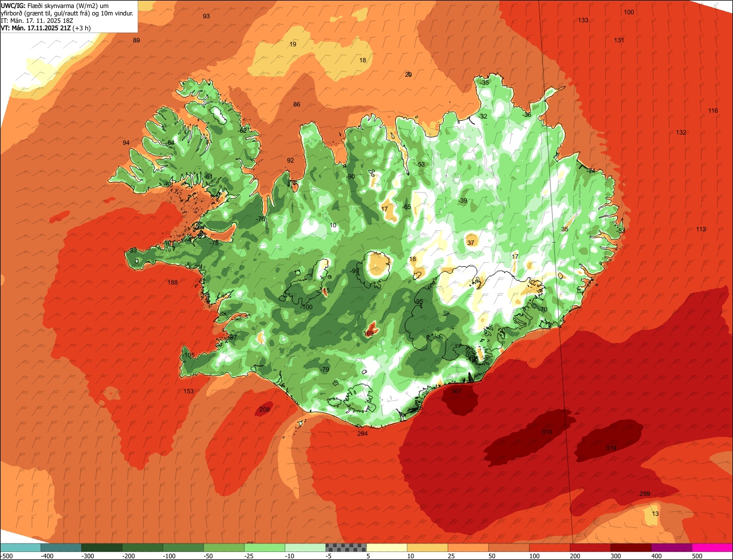Select the magenta swatch above 500
The width and height of the screenshot is (733, 560).
(x=712, y=547)
